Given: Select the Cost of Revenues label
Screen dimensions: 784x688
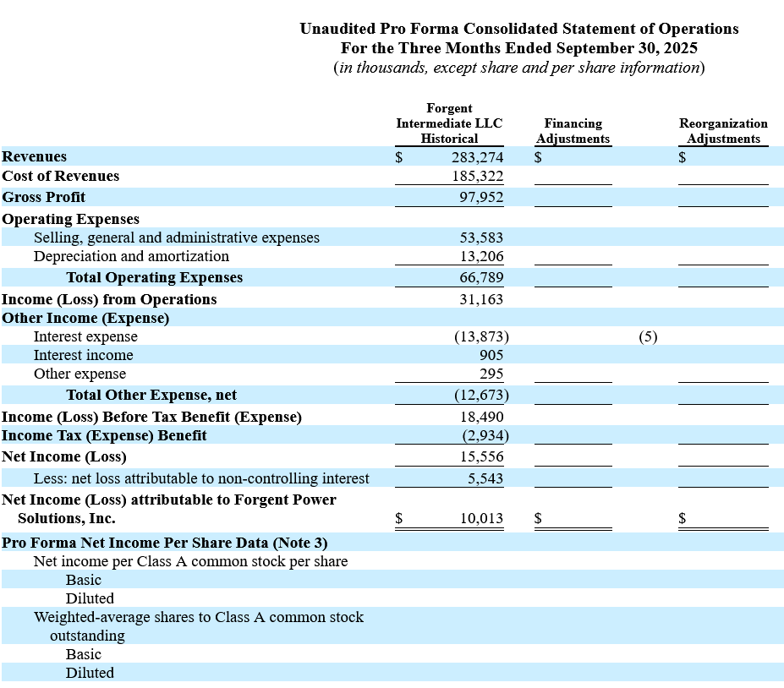Looking at the screenshot, I should [x=61, y=176].
